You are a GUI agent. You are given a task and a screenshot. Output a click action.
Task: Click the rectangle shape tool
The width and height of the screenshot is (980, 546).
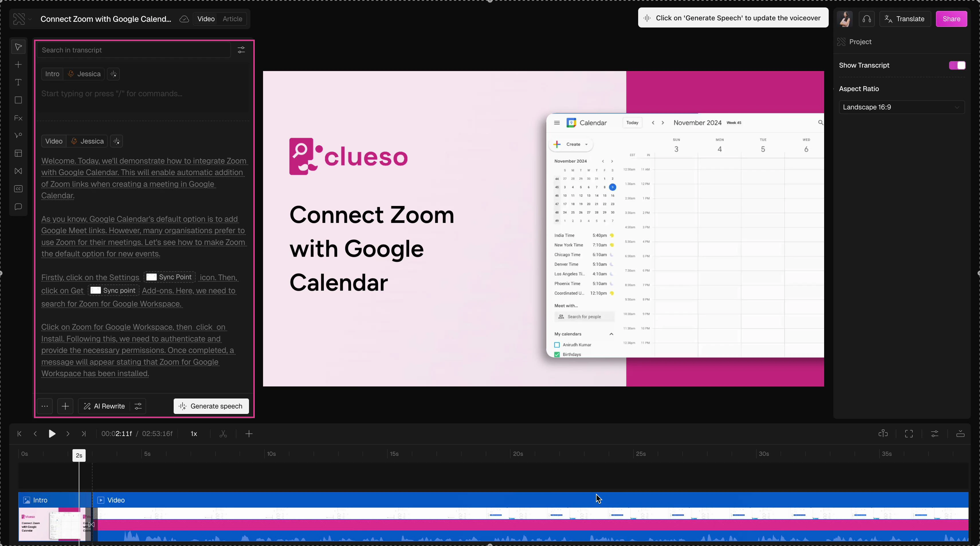pyautogui.click(x=18, y=100)
